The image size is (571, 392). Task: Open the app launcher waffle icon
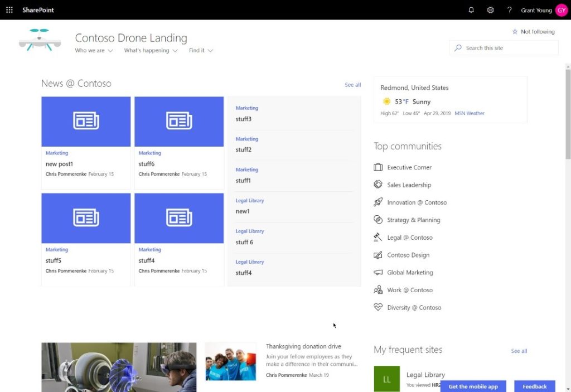tap(9, 10)
